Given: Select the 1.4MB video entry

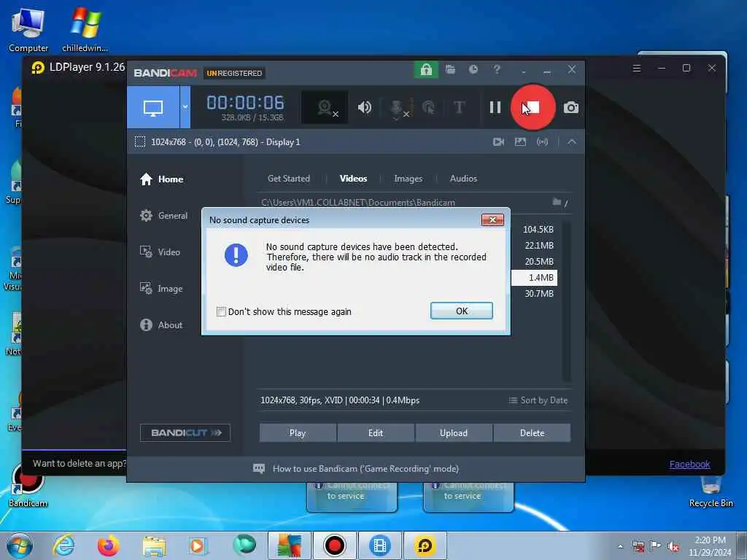Looking at the screenshot, I should point(535,278).
